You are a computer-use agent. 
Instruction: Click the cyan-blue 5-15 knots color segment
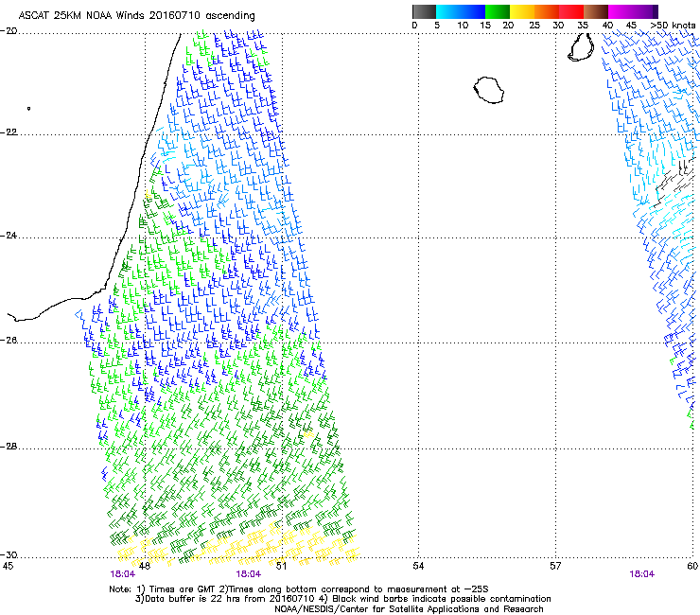point(461,11)
